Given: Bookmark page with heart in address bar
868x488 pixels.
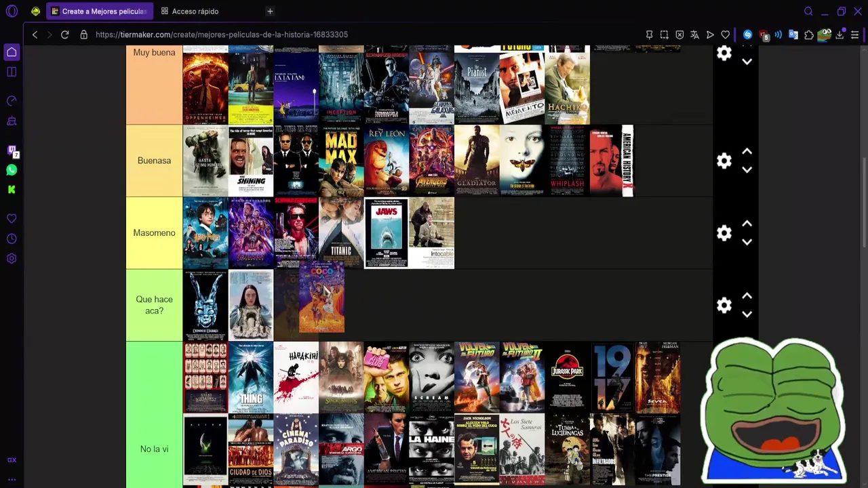Looking at the screenshot, I should coord(726,35).
